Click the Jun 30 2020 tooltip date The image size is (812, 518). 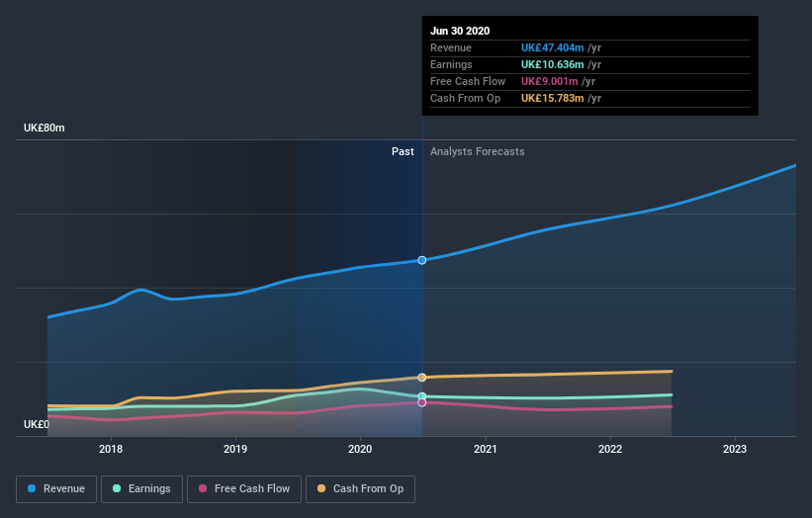click(460, 31)
